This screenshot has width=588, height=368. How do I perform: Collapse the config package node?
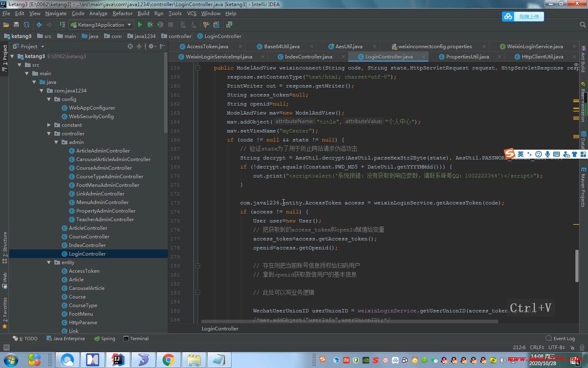point(49,99)
